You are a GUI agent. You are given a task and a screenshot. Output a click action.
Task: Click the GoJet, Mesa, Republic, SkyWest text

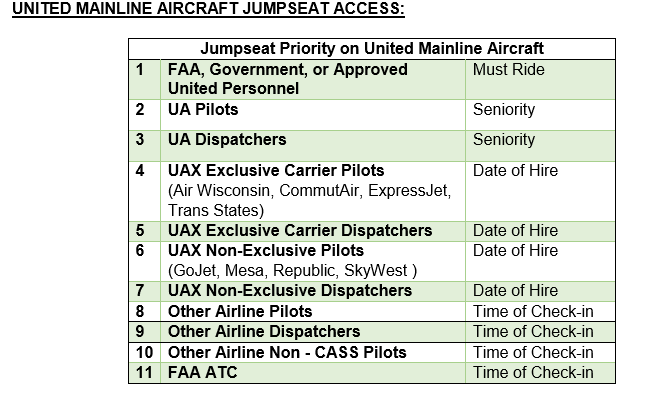(292, 271)
